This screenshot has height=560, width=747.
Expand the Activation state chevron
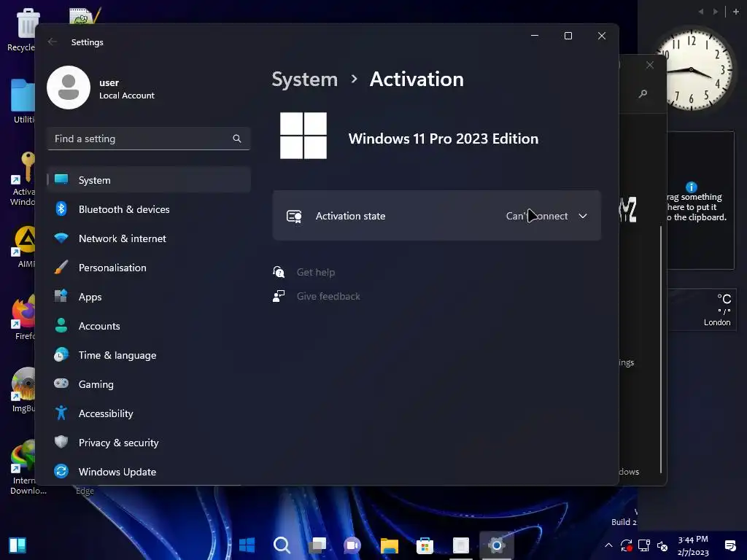pos(583,216)
